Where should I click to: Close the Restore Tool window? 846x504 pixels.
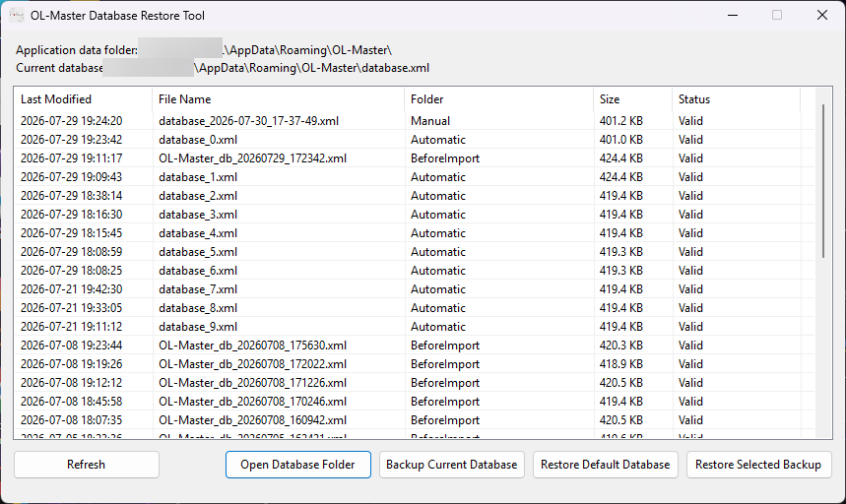point(821,15)
